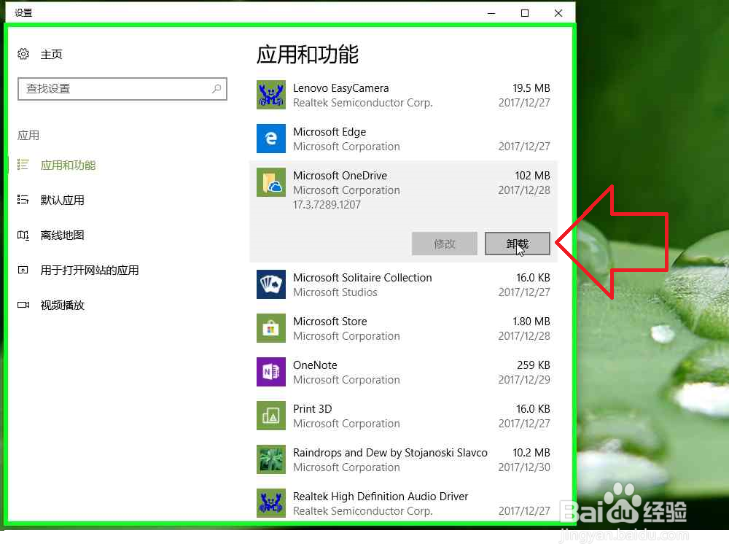Click the video playback sidebar icon
This screenshot has height=560, width=729.
pyautogui.click(x=23, y=305)
